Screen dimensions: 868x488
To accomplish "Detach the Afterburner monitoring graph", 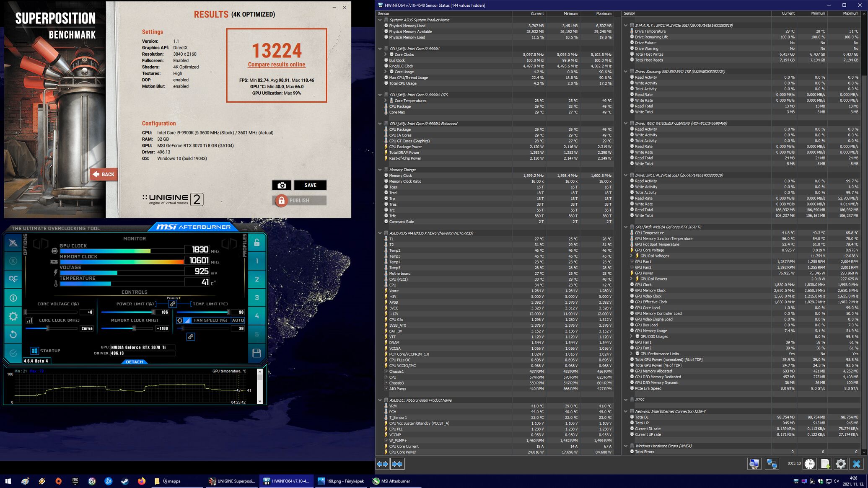I will point(135,361).
